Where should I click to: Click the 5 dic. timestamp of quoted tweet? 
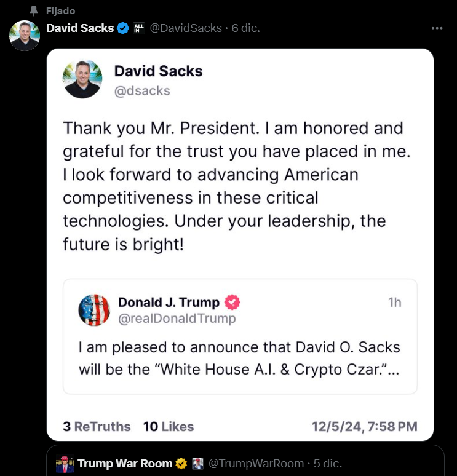coord(328,463)
